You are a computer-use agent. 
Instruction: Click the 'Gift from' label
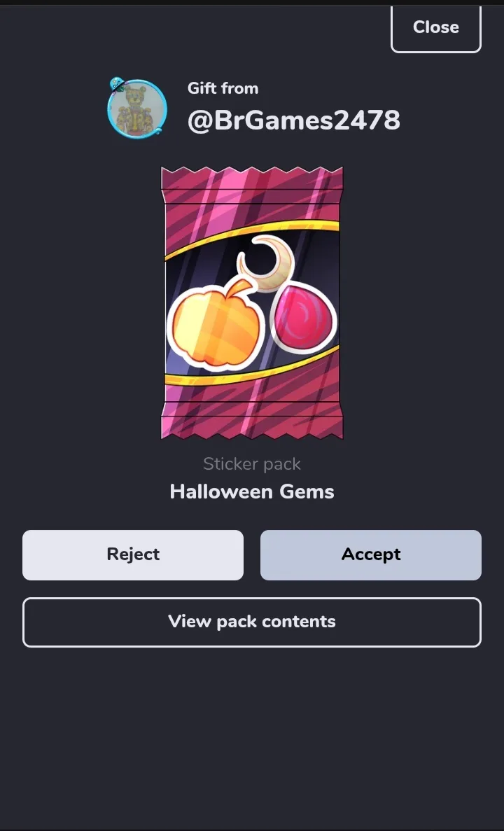click(x=223, y=88)
